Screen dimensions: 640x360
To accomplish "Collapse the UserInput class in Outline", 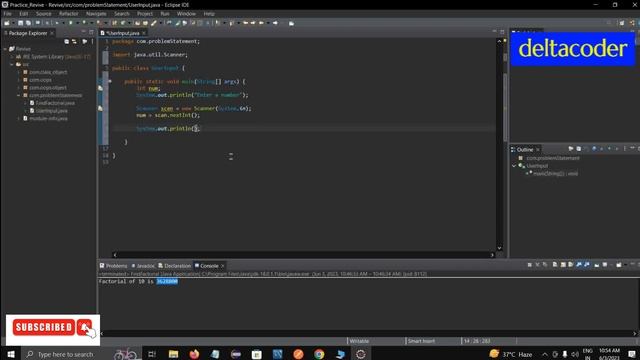I will pyautogui.click(x=514, y=166).
